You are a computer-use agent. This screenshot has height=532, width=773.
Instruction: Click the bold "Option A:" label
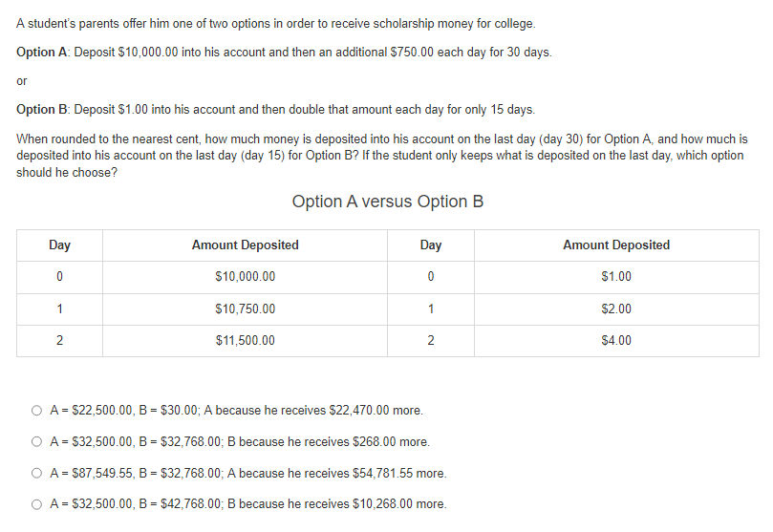tap(43, 52)
